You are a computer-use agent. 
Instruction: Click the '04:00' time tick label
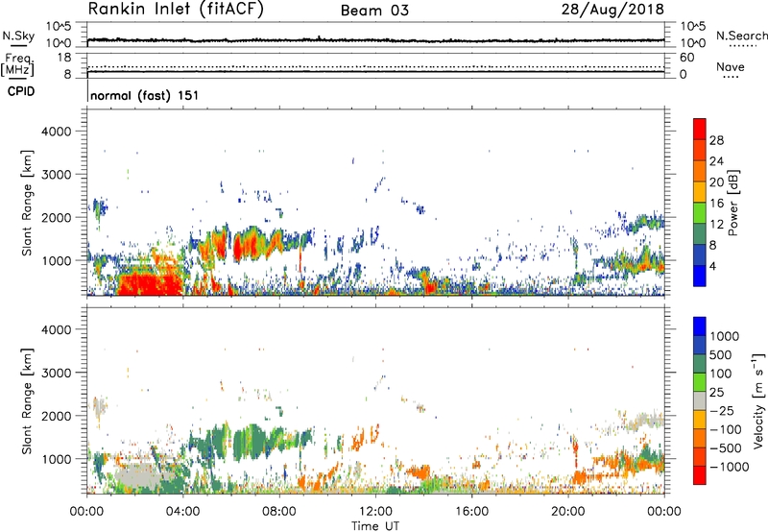pyautogui.click(x=183, y=512)
